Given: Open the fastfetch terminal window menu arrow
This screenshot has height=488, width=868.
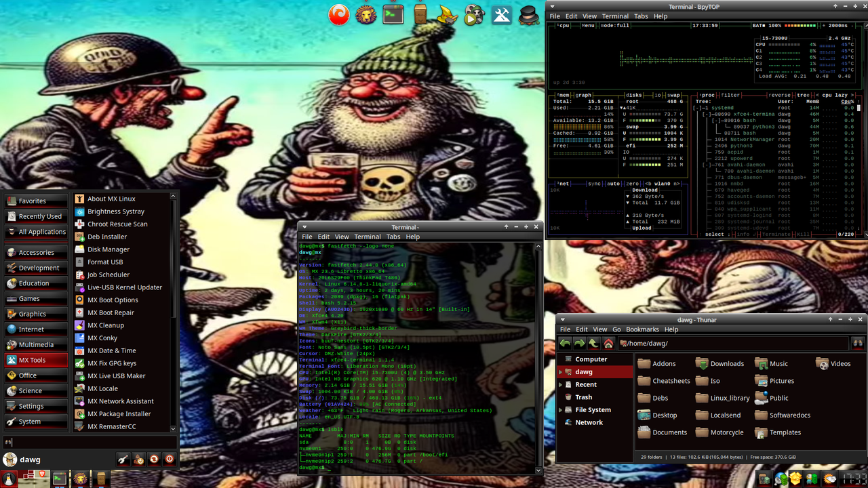Looking at the screenshot, I should pos(304,227).
